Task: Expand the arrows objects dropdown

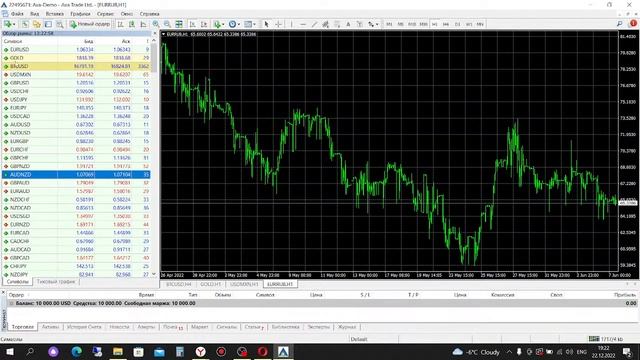Action: point(377,24)
